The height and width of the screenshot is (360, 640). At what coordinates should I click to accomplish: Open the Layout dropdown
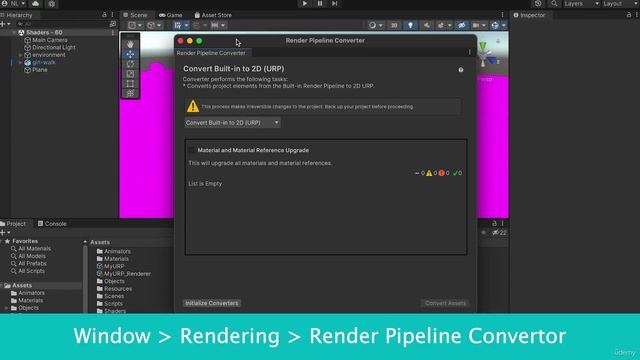620,3
